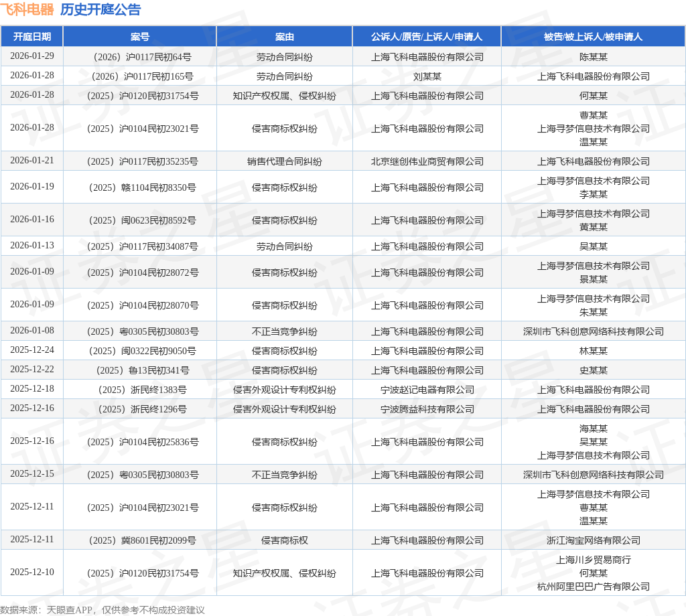Click plaintiff 宁波腾益科技有限公司
The height and width of the screenshot is (616, 686).
pyautogui.click(x=427, y=409)
